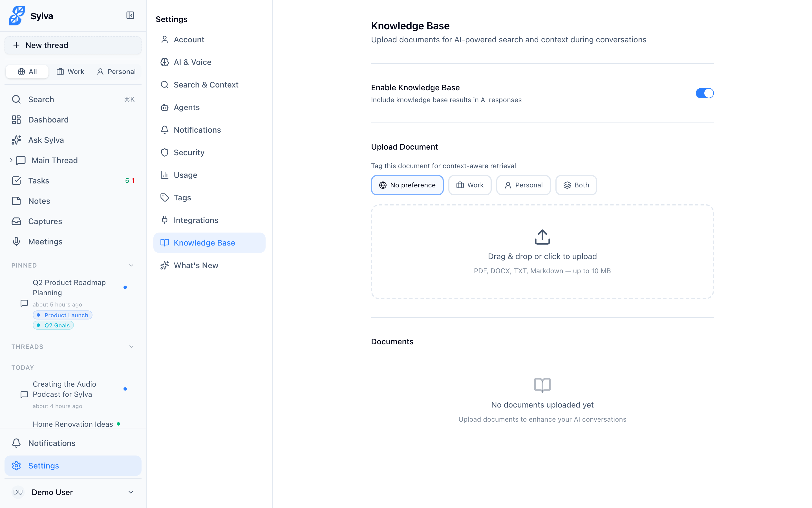Click the Ask Sylva sparkle icon
Screen dimensions: 812x508
[x=16, y=140]
